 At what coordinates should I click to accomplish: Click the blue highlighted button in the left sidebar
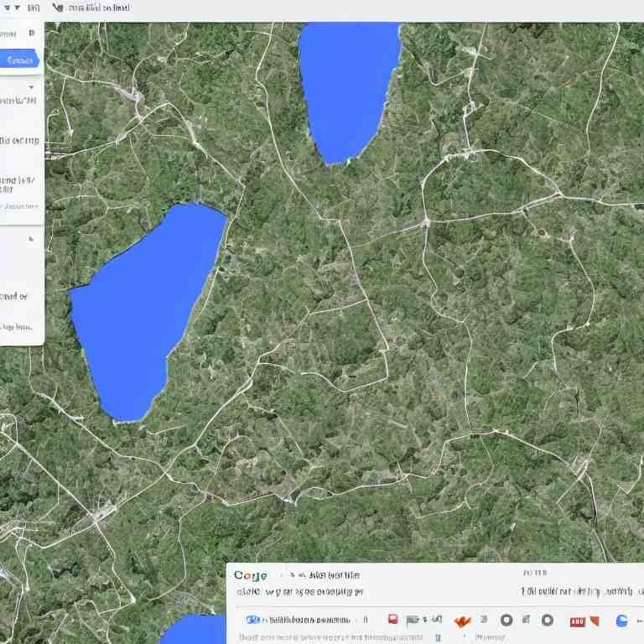click(18, 60)
